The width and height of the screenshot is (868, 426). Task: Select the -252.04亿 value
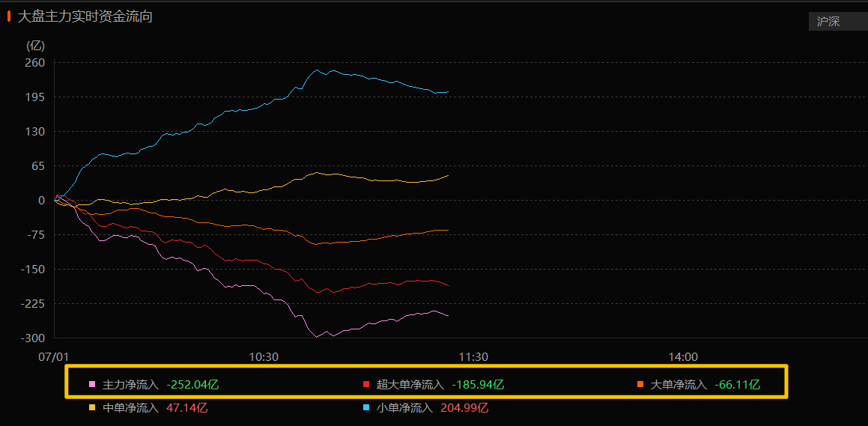pos(192,385)
